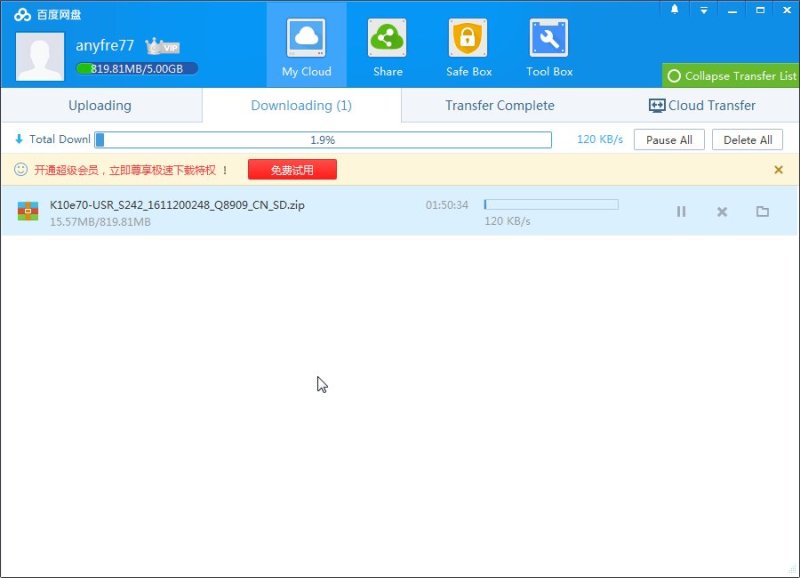Click the username anyfre77
Viewport: 800px width, 578px height.
coord(105,45)
